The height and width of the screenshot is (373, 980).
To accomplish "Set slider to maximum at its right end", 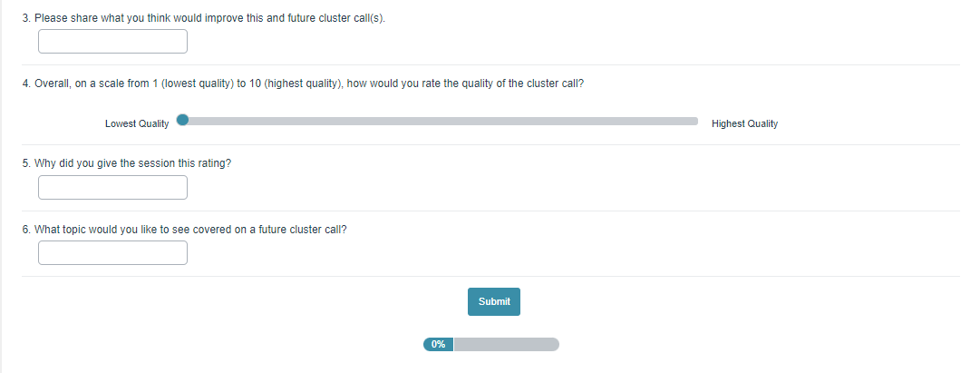I will (x=696, y=121).
